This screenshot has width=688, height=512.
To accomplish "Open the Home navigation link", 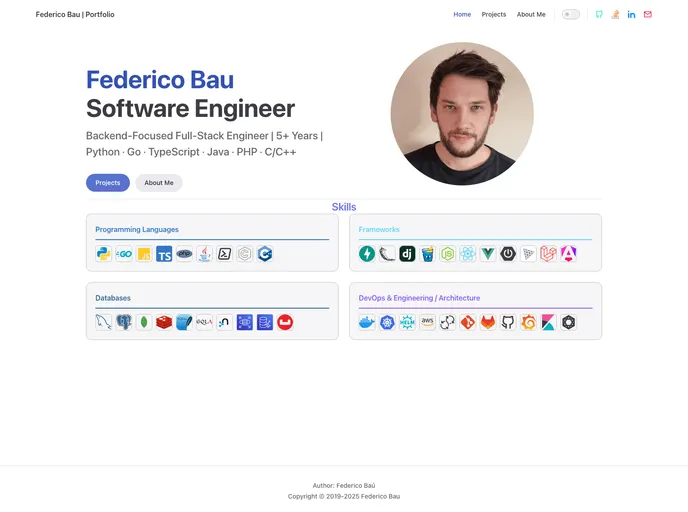I will click(x=462, y=15).
